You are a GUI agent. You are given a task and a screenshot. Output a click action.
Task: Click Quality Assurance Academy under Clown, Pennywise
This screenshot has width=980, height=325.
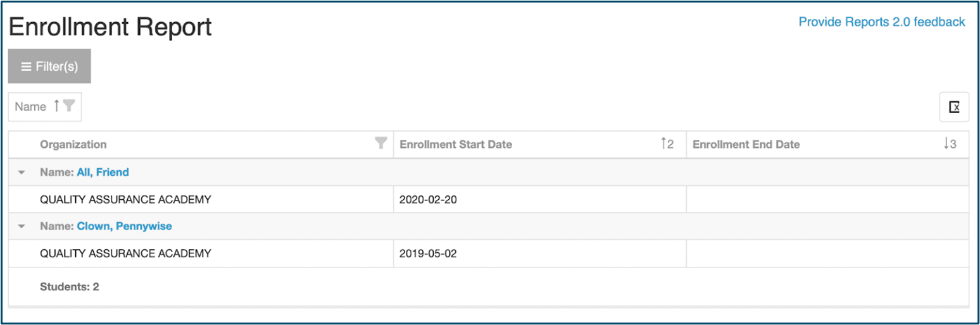pyautogui.click(x=125, y=254)
